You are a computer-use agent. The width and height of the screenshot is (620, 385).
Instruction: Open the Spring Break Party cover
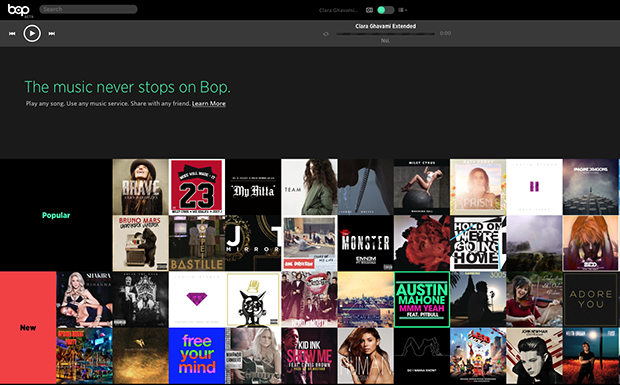84,356
